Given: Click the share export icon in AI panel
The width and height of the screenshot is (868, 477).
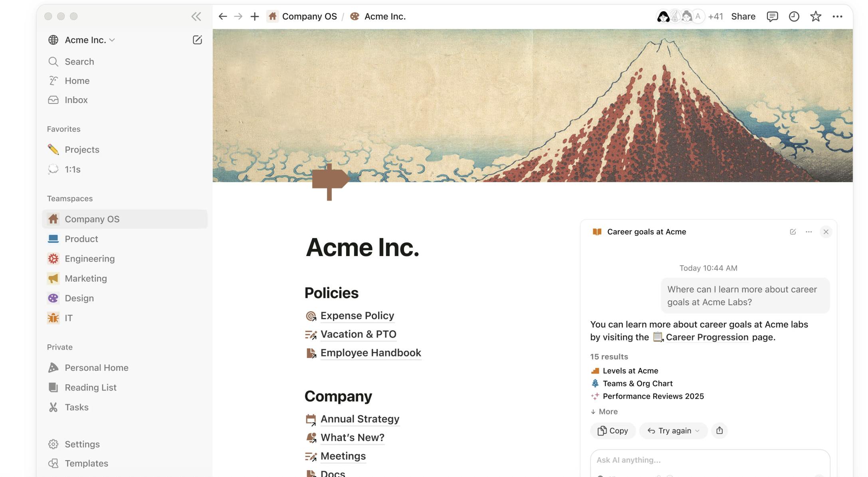Looking at the screenshot, I should (719, 430).
